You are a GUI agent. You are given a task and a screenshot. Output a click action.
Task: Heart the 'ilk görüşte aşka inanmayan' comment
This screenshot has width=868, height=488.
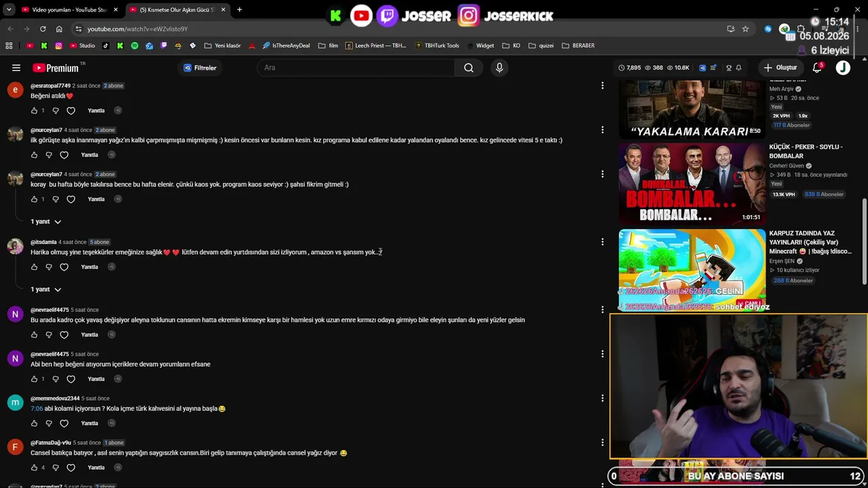pos(64,155)
